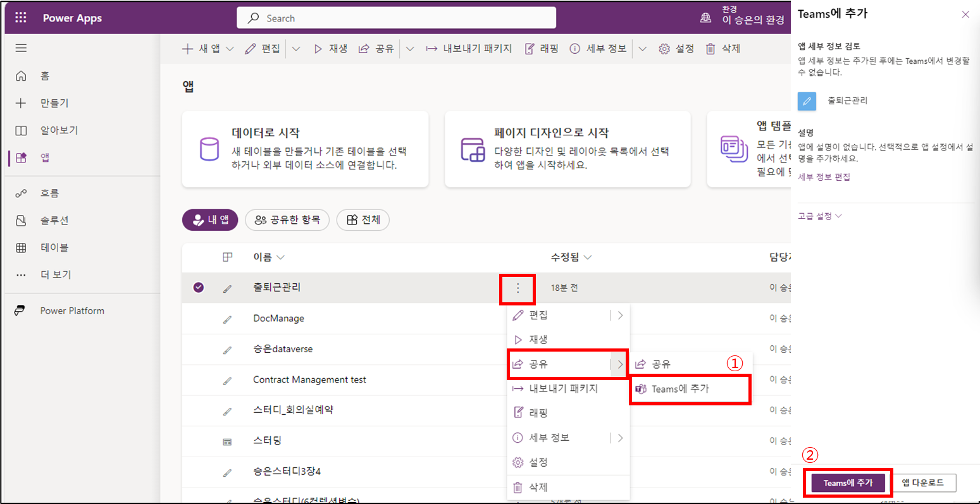Click 새 앱 in the command bar

coord(201,49)
